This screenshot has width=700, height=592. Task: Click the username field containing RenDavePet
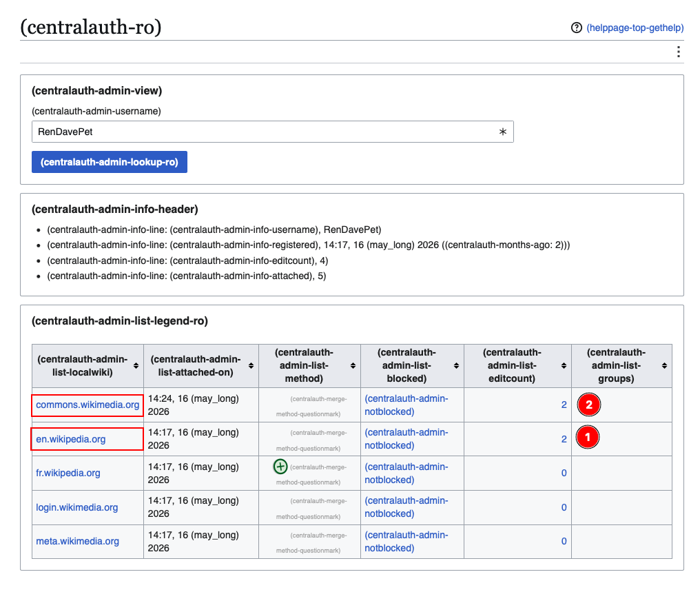[x=272, y=132]
